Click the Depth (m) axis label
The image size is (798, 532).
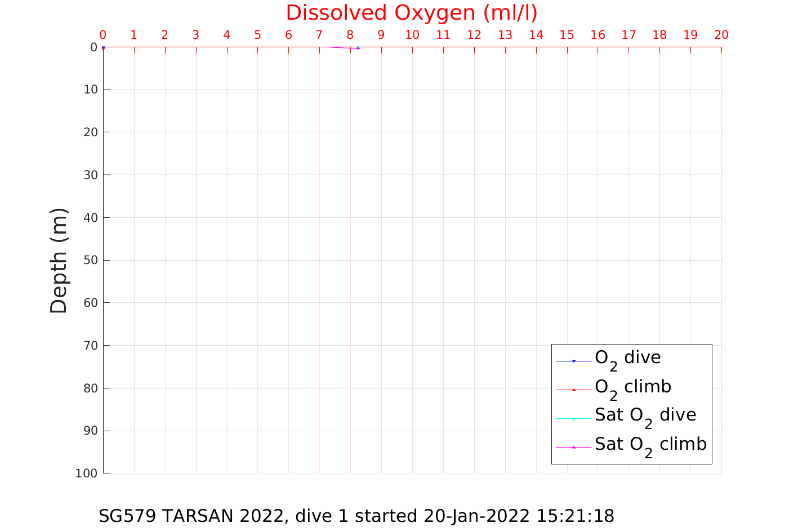[59, 261]
